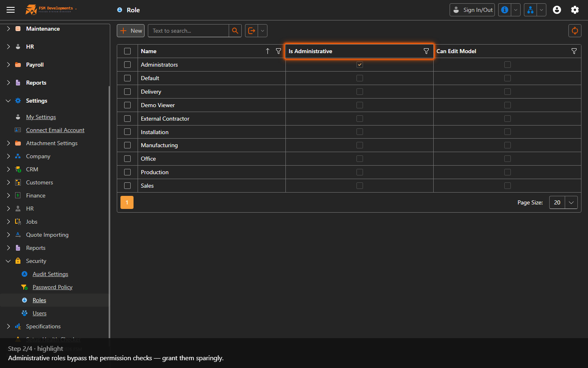Image resolution: width=588 pixels, height=368 pixels.
Task: Open Finance in the settings menu
Action: tap(36, 195)
